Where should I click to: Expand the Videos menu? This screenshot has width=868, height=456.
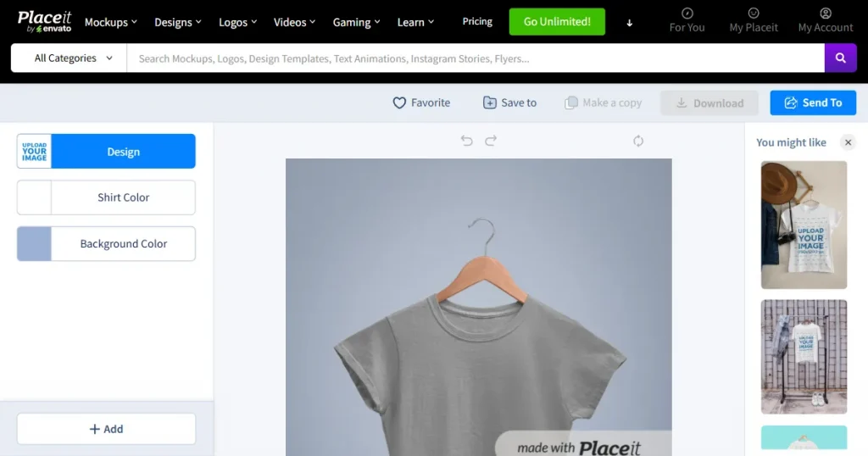point(294,22)
